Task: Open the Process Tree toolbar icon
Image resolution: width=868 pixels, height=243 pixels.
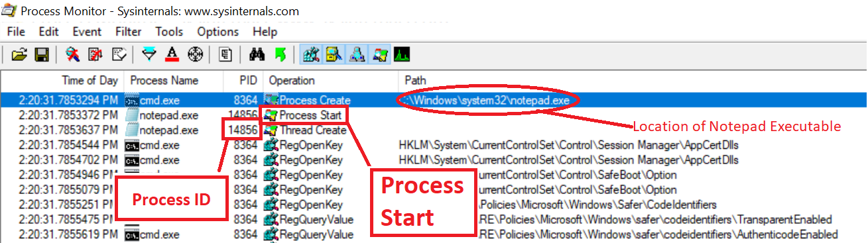Action: pyautogui.click(x=225, y=54)
